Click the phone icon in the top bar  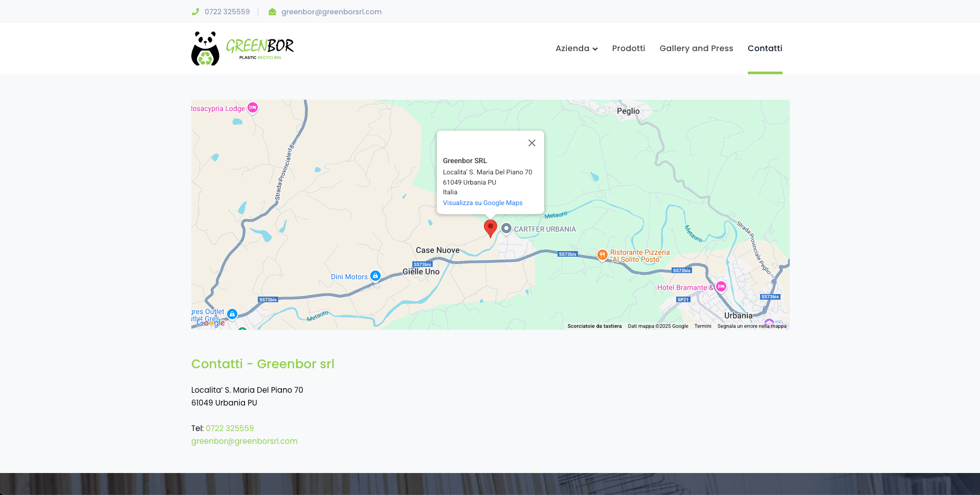(195, 12)
